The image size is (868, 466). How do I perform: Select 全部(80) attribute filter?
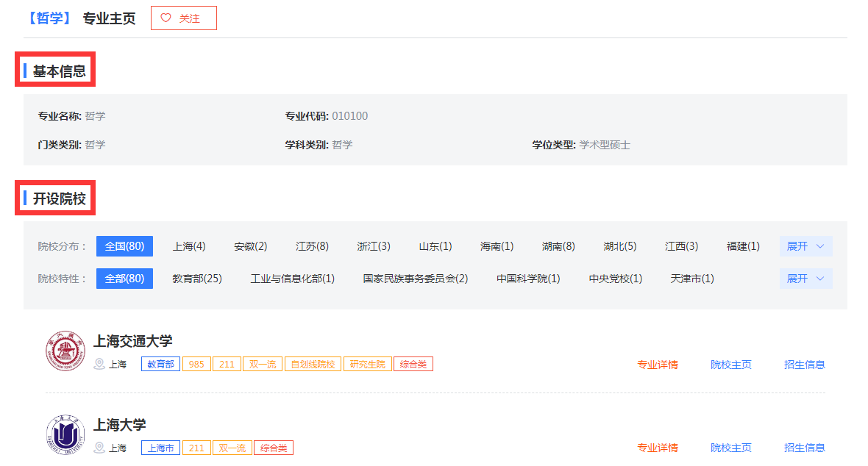(x=124, y=279)
